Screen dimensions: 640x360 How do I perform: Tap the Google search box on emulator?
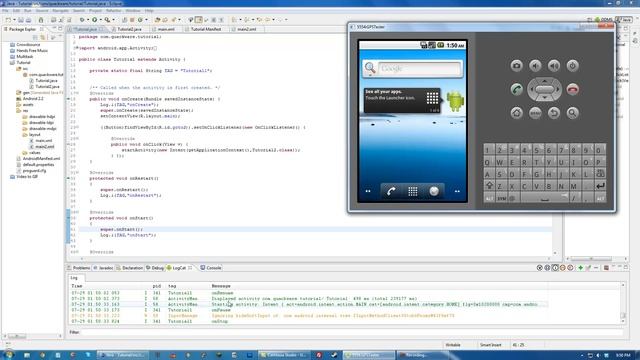pyautogui.click(x=420, y=69)
